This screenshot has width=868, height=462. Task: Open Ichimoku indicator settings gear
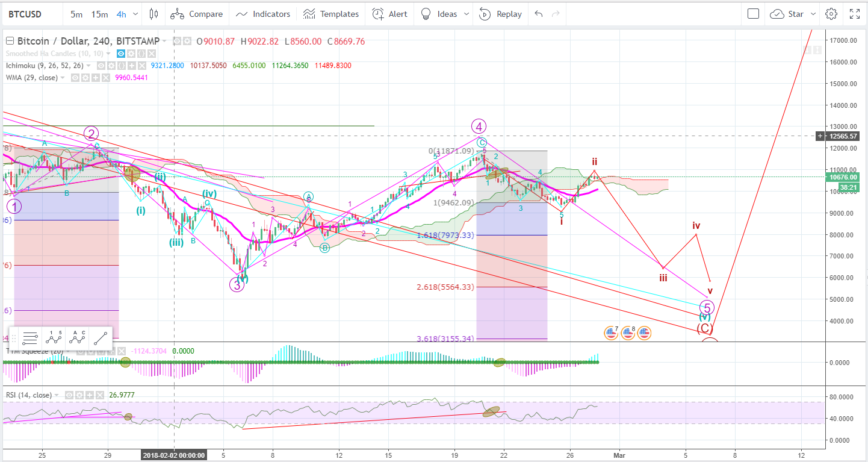111,66
